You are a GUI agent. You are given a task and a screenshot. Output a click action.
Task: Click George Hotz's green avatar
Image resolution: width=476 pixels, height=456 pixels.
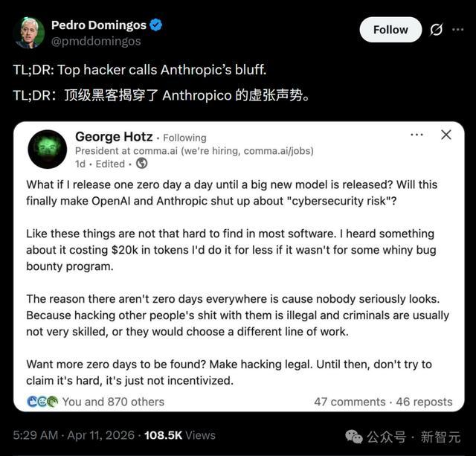[48, 149]
